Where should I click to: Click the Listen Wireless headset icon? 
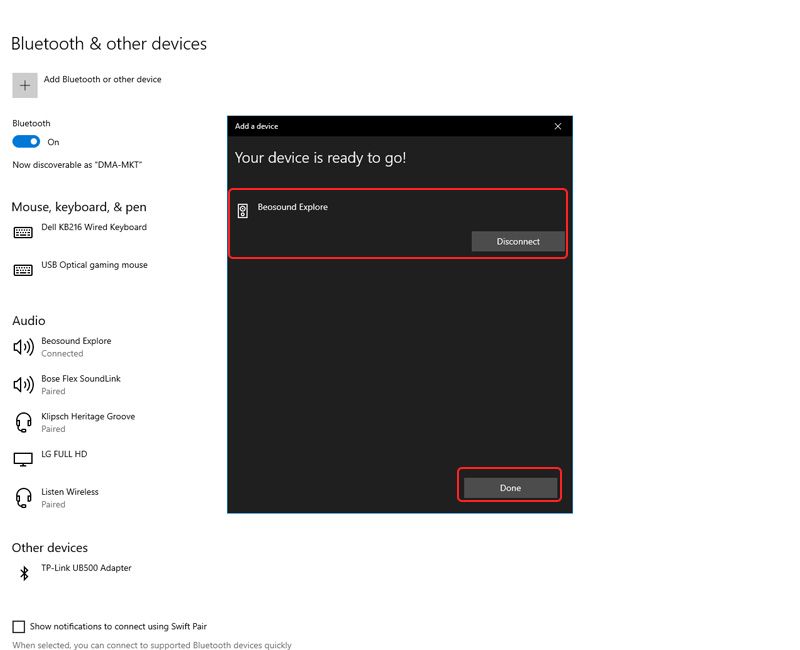(23, 498)
